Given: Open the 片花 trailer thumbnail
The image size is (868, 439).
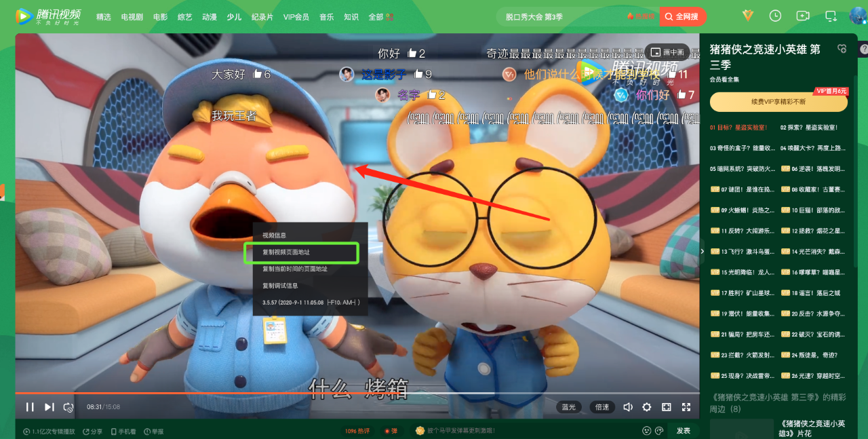Looking at the screenshot, I should (741, 429).
